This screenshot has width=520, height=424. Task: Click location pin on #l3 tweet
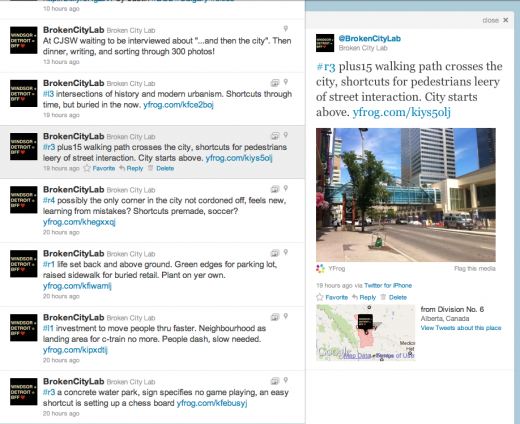[x=286, y=82]
